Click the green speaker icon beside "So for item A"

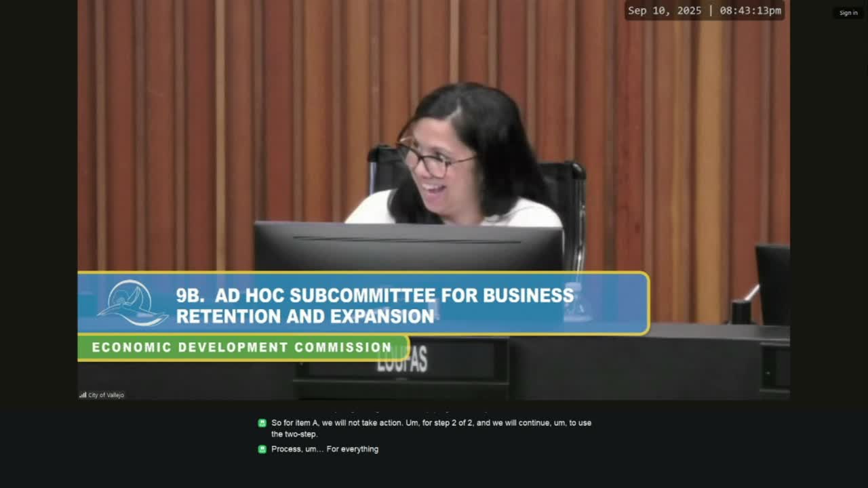[x=262, y=422]
